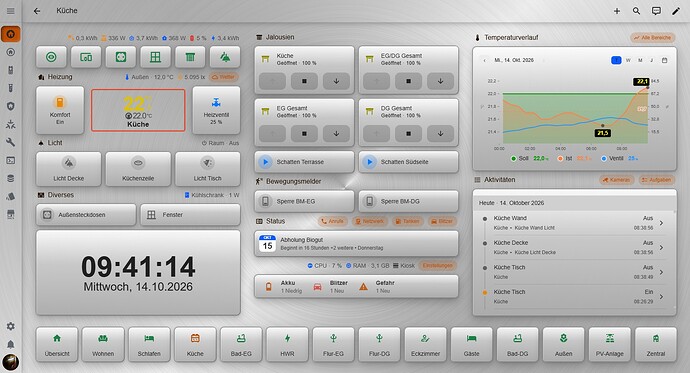Viewport: 690px width, 373px height.
Task: Lower the Küche blind with down arrow
Action: tap(336, 81)
